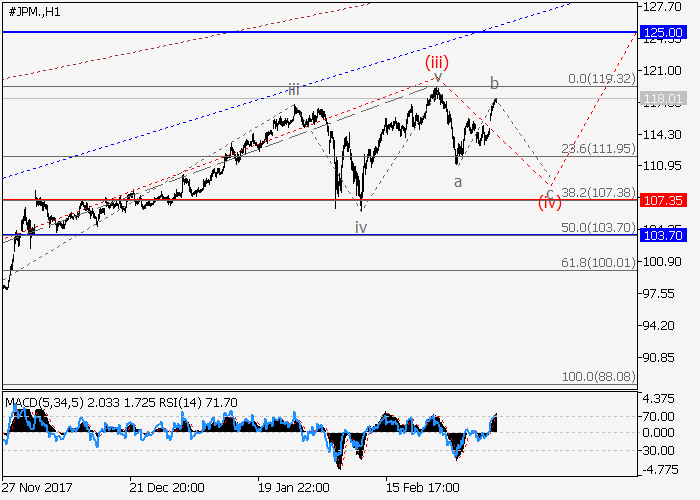Select the blue 103.70 price level tag
This screenshot has width=700, height=500.
[662, 235]
